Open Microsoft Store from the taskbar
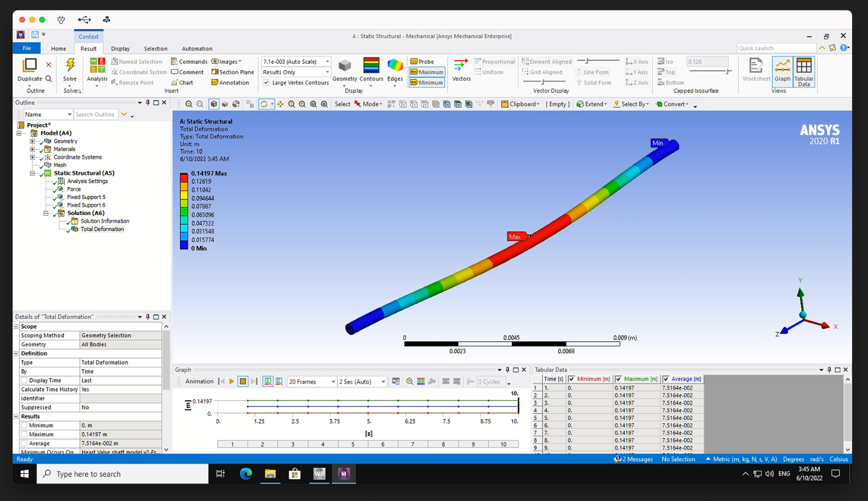This screenshot has height=501, width=868. 294,474
